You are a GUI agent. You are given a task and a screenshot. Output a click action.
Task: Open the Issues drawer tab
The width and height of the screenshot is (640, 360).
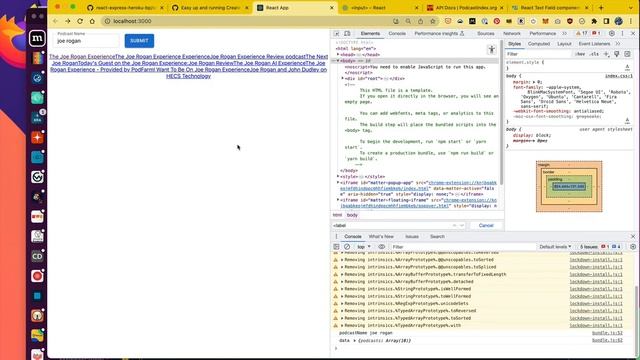tap(412, 237)
